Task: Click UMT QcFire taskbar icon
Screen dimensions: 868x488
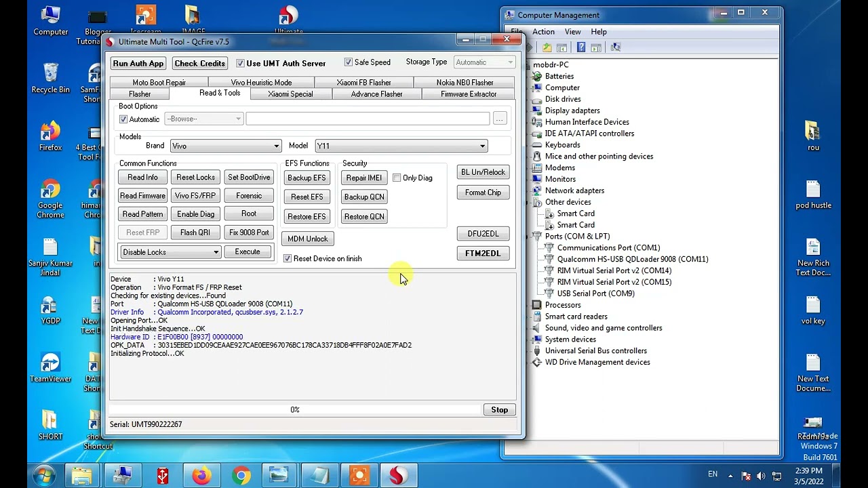Action: (x=398, y=476)
